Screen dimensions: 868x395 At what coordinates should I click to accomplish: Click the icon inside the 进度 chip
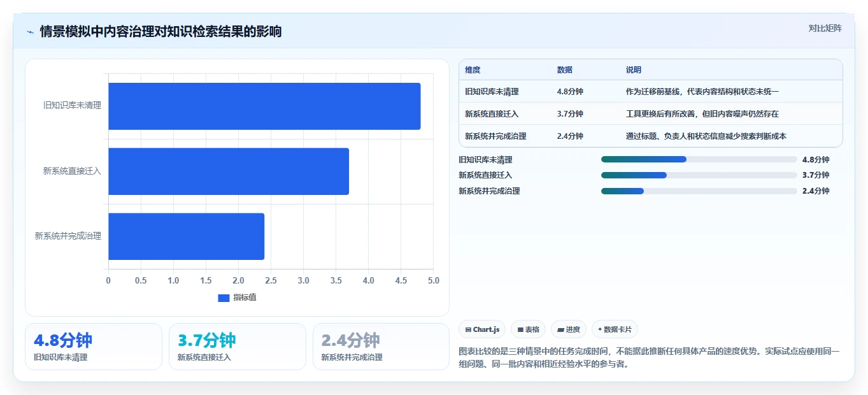click(560, 330)
